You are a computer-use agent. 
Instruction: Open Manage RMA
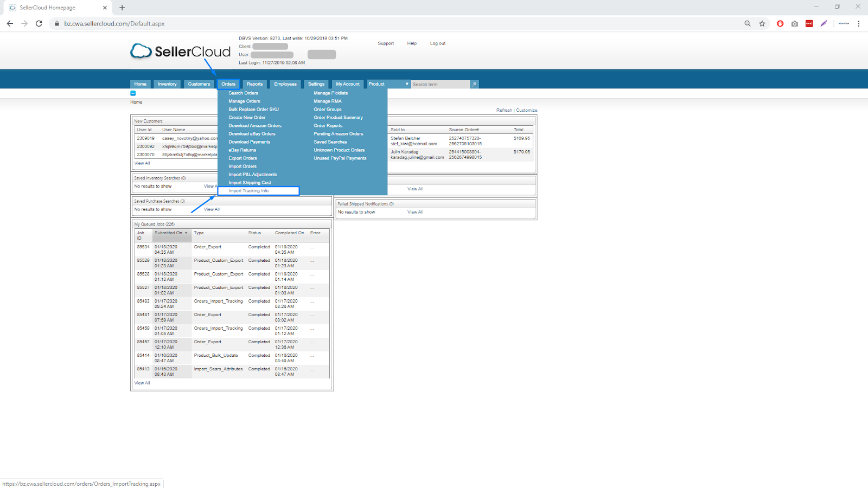[x=328, y=101]
